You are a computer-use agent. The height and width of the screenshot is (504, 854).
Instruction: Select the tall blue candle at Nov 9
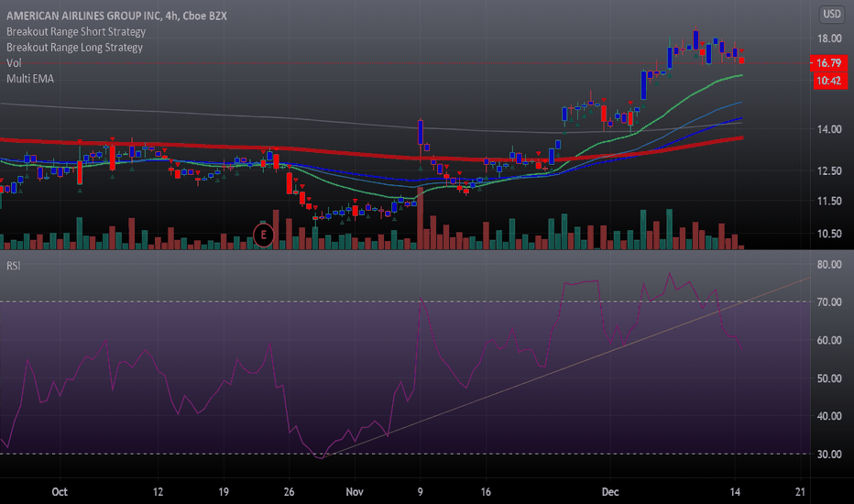[421, 132]
